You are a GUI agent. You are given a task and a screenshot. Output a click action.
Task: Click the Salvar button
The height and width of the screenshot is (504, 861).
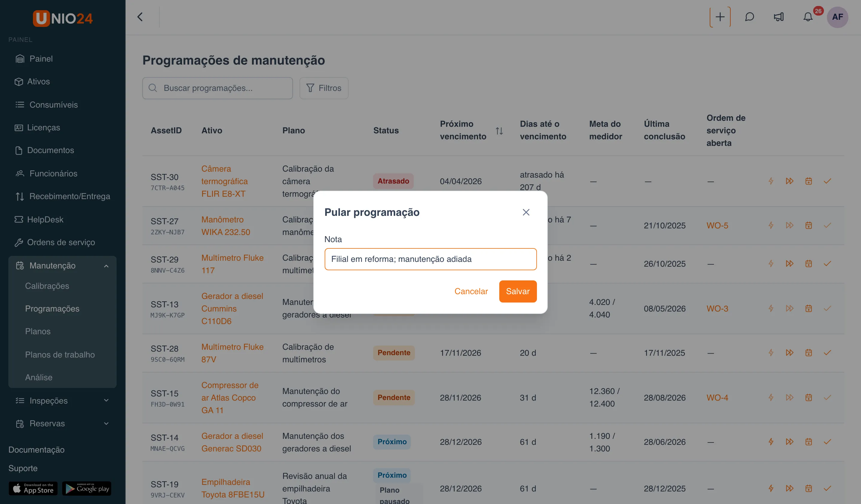pos(517,291)
